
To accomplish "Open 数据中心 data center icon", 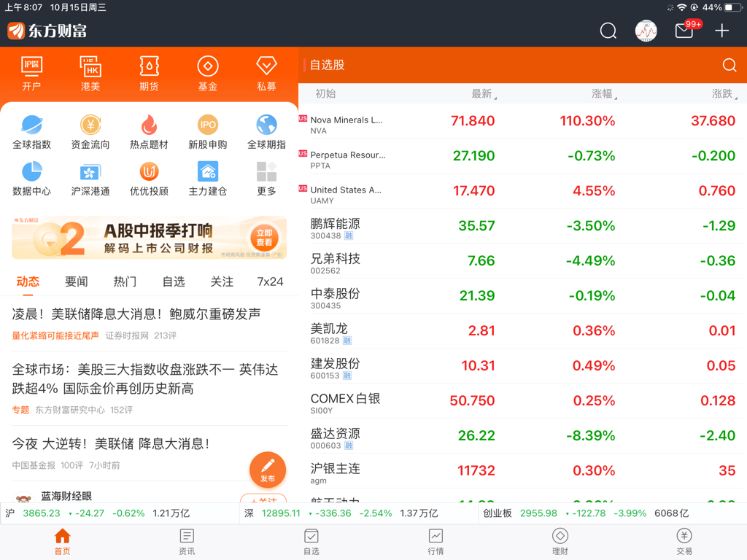I will pyautogui.click(x=31, y=179).
